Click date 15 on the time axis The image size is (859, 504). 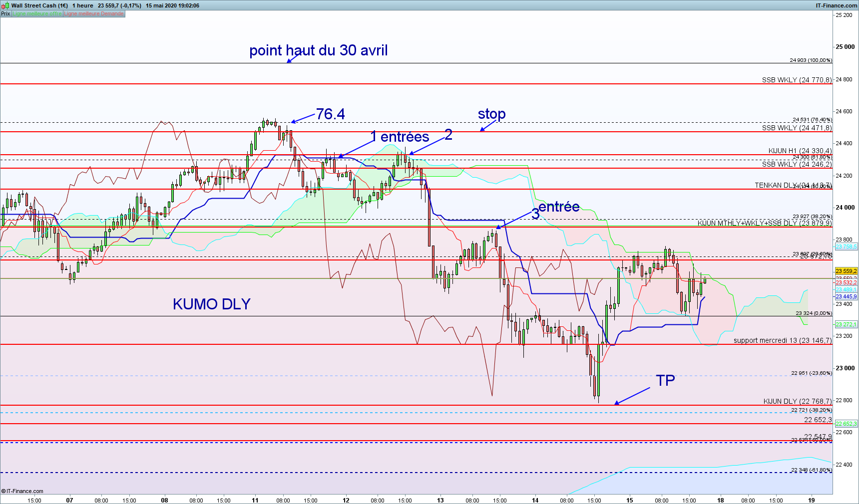click(630, 500)
